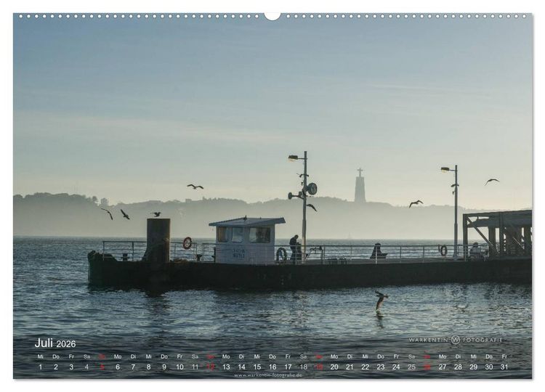Viewport: 545px width, 392px height.
Task: Select date 20 in the calendar row
Action: pyautogui.click(x=334, y=367)
